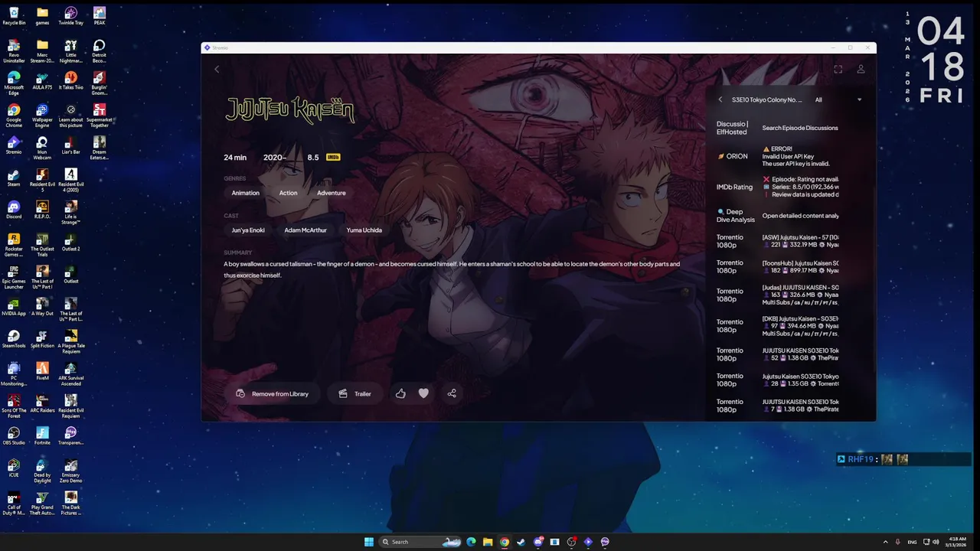Image resolution: width=980 pixels, height=551 pixels.
Task: Click the Jujutsu Kaisen title logo
Action: point(290,110)
